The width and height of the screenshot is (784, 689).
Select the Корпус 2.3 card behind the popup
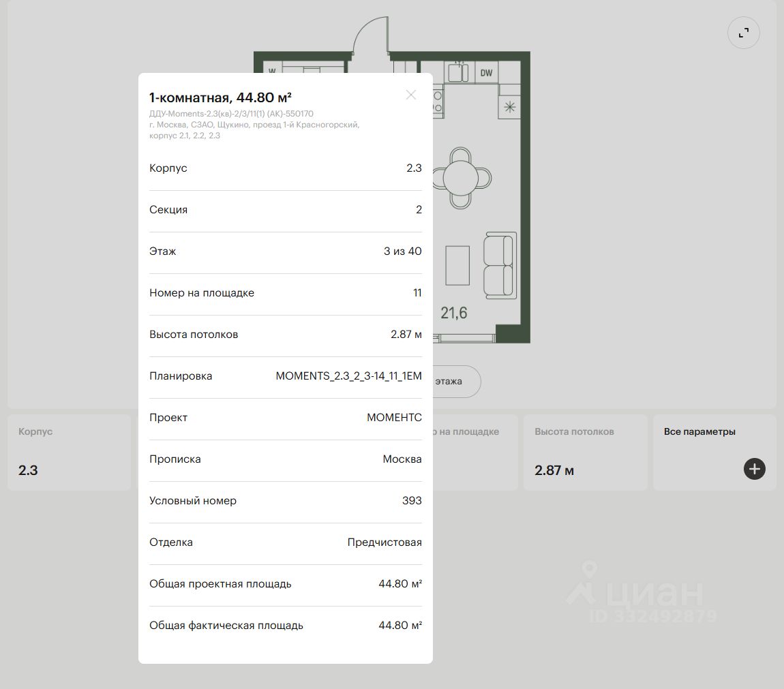tap(69, 452)
